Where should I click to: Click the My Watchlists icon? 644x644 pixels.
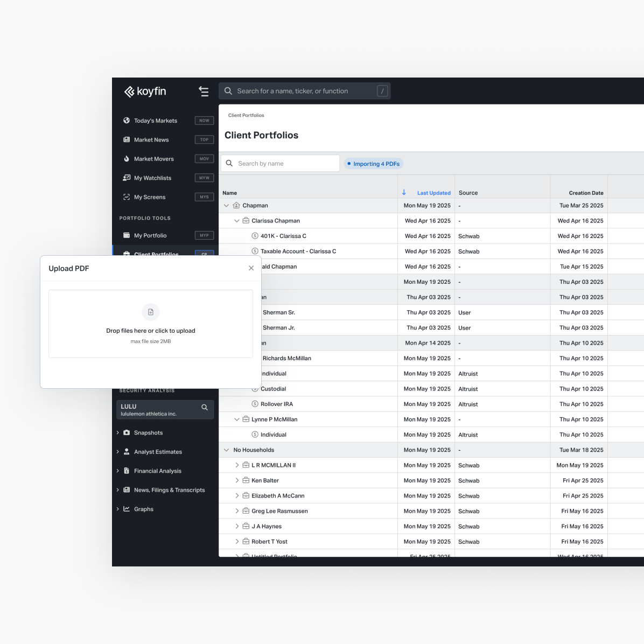pos(127,178)
